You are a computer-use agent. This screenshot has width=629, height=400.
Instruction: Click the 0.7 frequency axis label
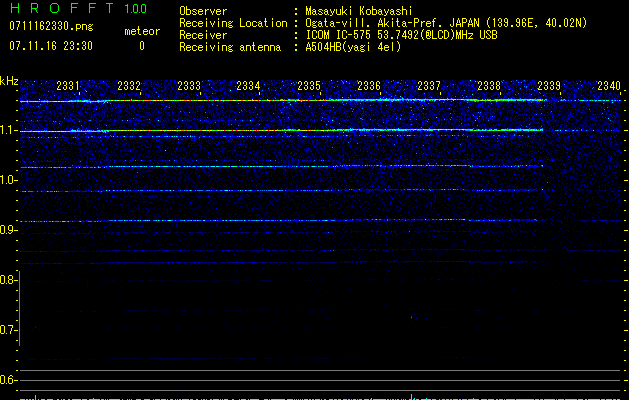(x=9, y=330)
